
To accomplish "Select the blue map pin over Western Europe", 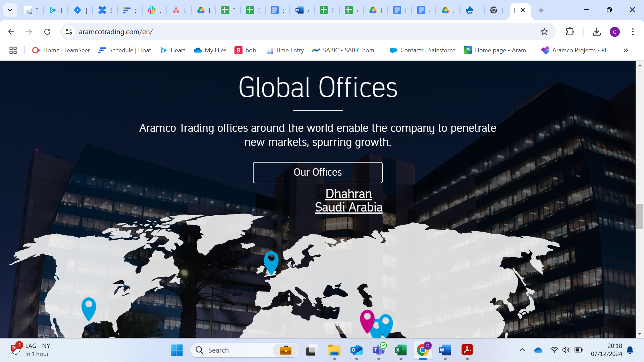I will (x=271, y=263).
